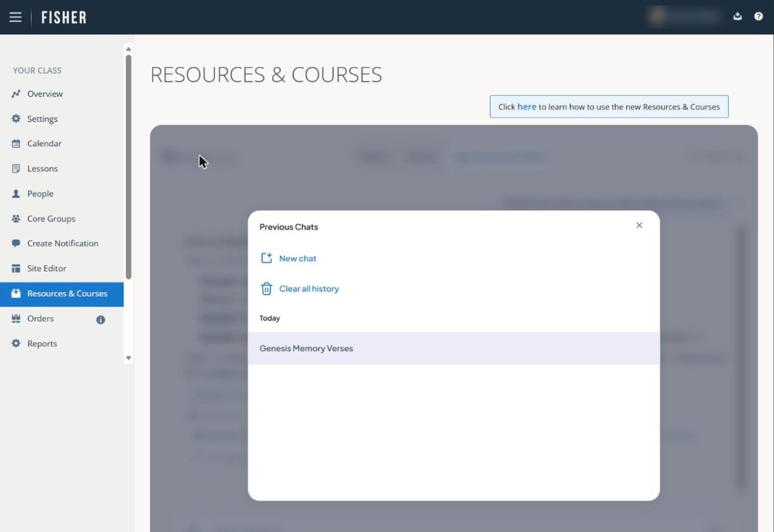The width and height of the screenshot is (774, 532).
Task: Click the sidebar scrollbar down arrow
Action: 128,358
